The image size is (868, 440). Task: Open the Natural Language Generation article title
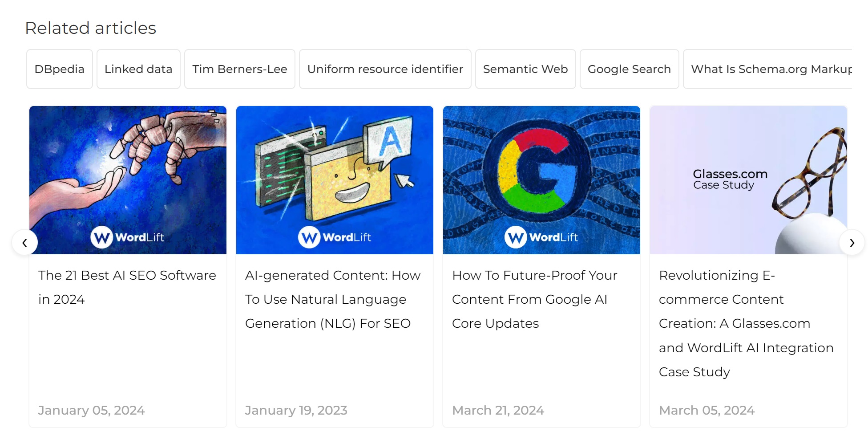point(332,299)
